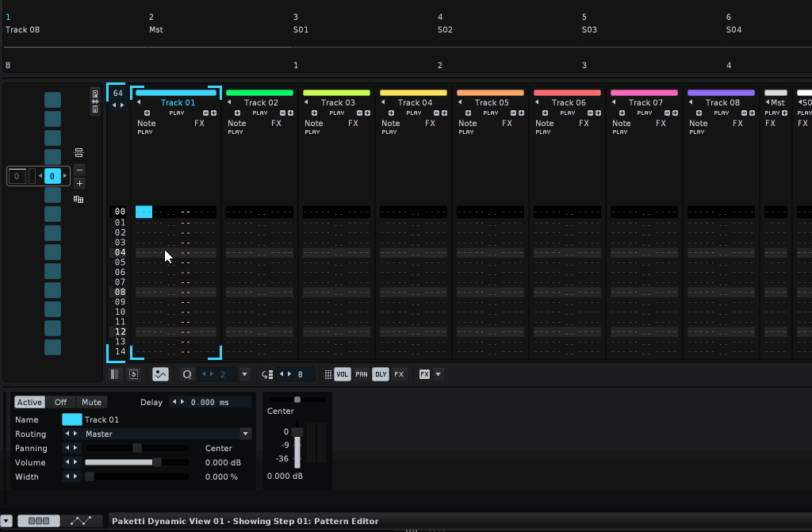Set track state to Off
This screenshot has width=812, height=532.
60,402
